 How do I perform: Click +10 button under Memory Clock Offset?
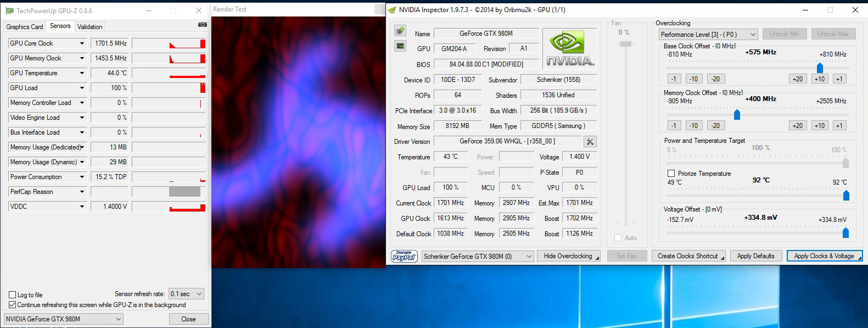tap(820, 126)
